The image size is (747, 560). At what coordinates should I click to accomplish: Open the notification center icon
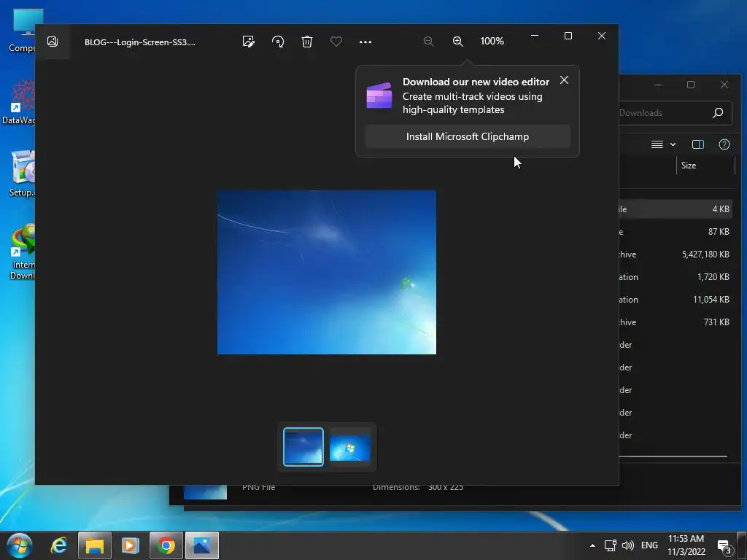click(724, 547)
